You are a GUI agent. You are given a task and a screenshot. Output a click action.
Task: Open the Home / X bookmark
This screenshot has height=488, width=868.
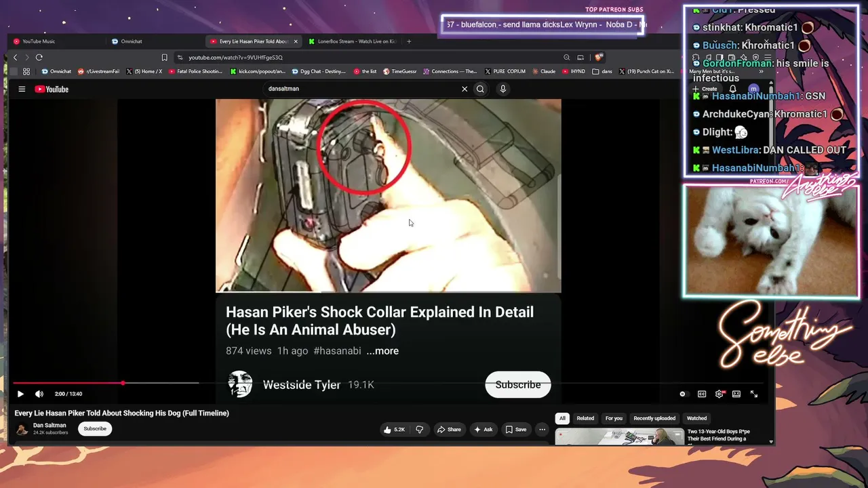click(144, 71)
